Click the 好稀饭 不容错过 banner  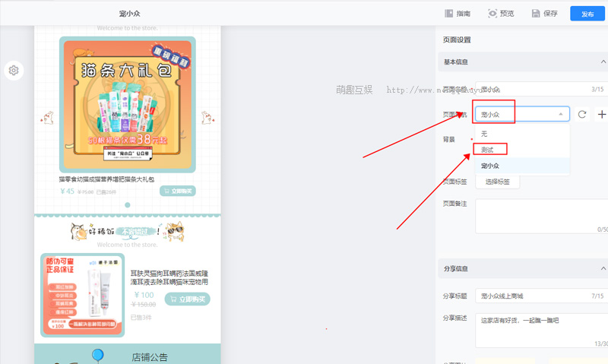click(x=128, y=232)
